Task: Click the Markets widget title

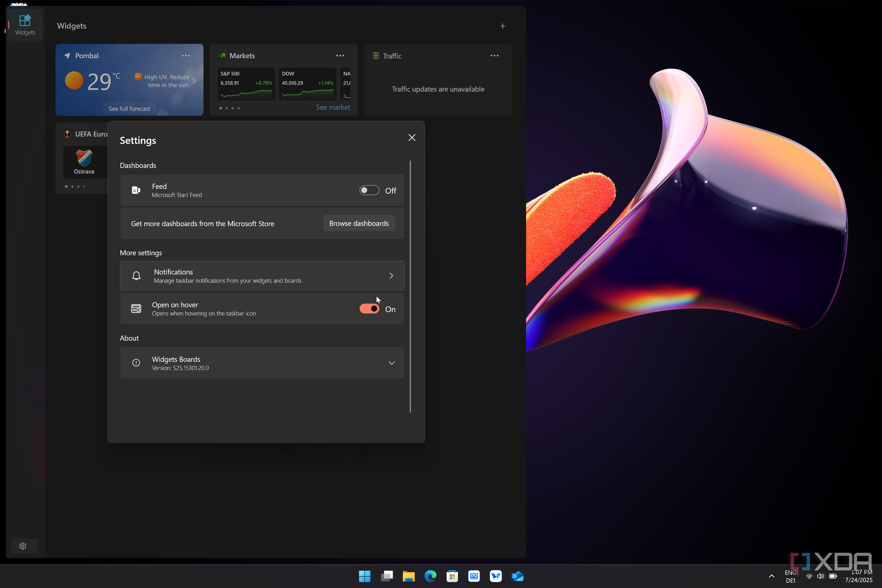Action: click(242, 55)
